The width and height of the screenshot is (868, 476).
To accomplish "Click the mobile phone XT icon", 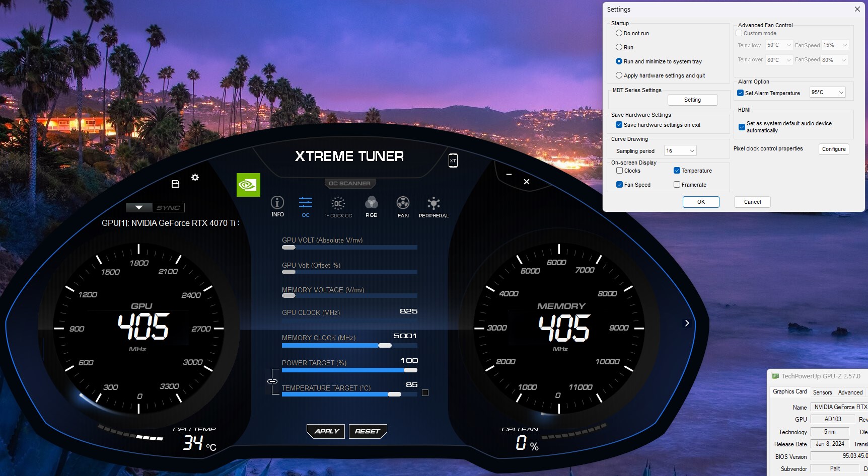I will (453, 161).
